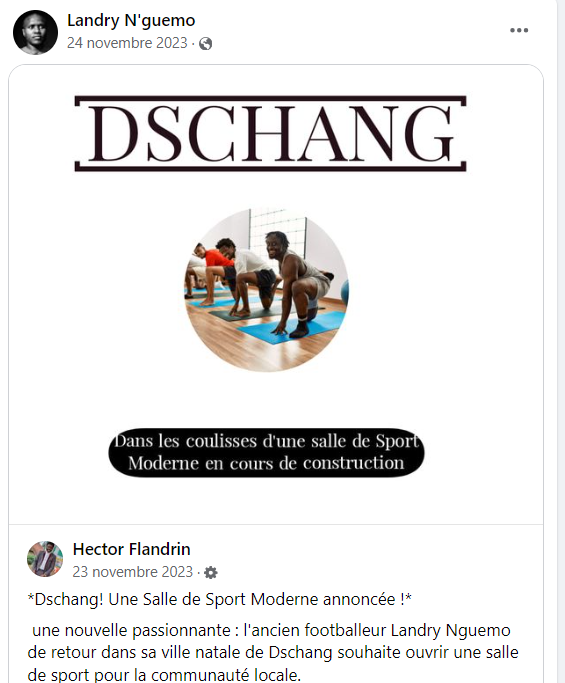This screenshot has height=683, width=565.
Task: Click the '*Dschang! Une Salle de Sport Moderne' headline
Action: (220, 599)
